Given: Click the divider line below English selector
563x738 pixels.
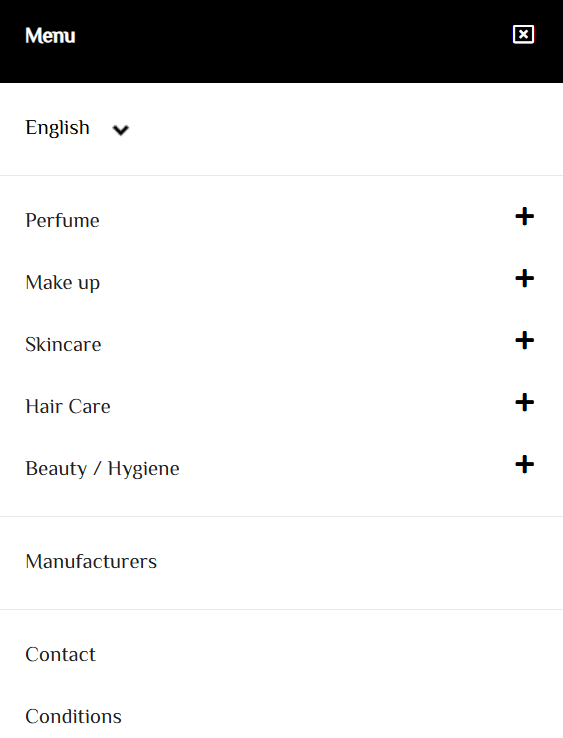Looking at the screenshot, I should click(x=282, y=176).
